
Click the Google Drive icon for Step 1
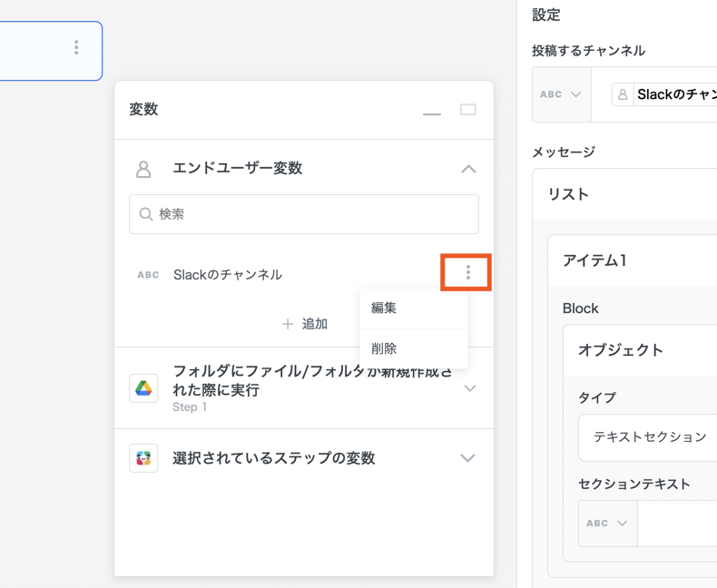point(143,388)
